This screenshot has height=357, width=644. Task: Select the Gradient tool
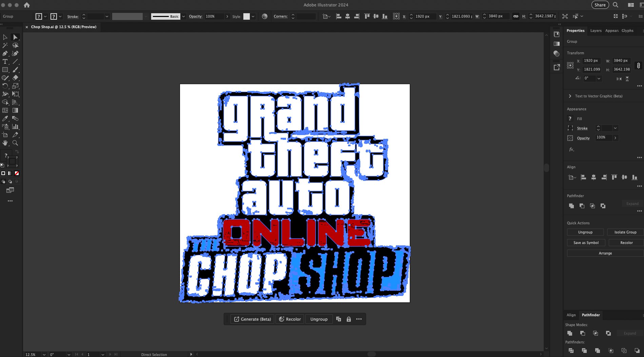(x=15, y=110)
